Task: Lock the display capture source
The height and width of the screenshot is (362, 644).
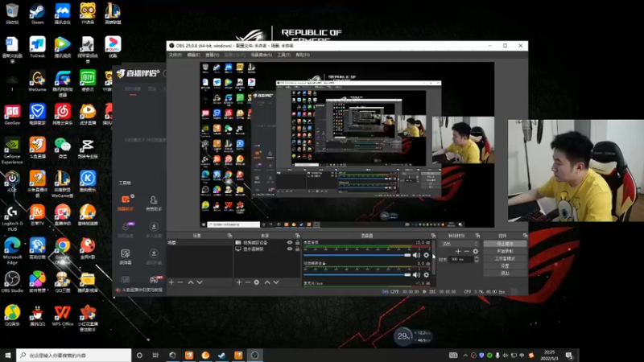Action: 297,249
